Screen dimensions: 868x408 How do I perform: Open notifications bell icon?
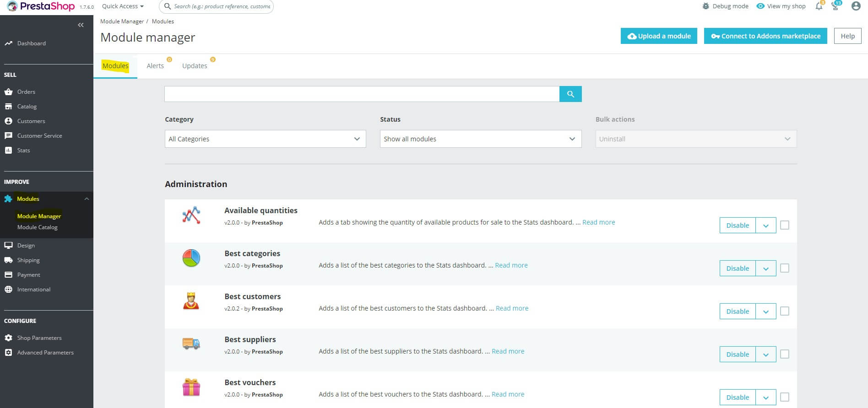coord(819,6)
